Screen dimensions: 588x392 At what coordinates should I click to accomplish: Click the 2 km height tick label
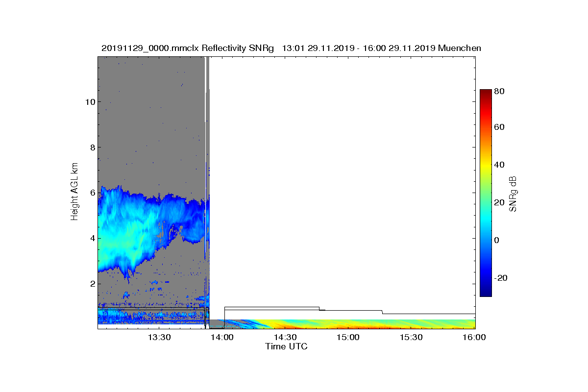coord(92,284)
